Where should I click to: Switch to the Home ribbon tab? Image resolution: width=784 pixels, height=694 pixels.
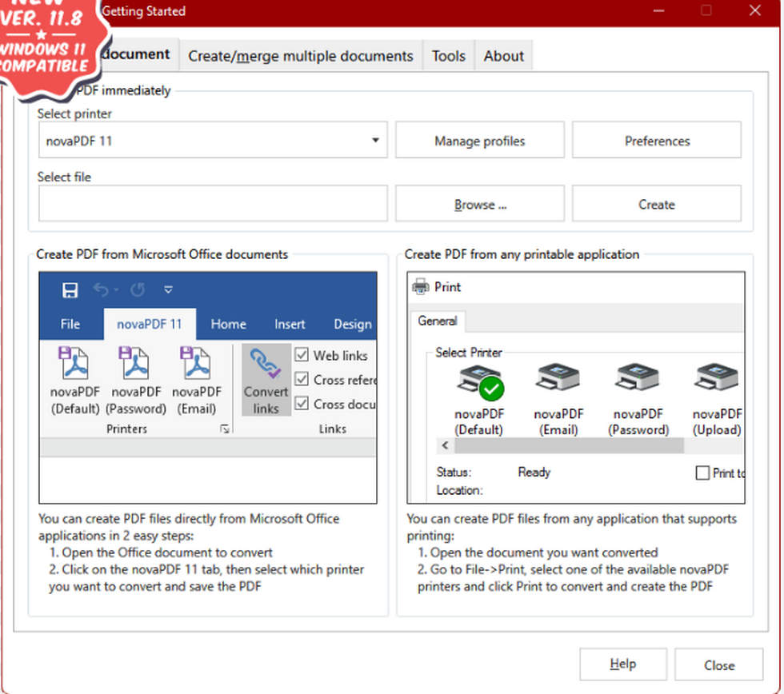[228, 325]
